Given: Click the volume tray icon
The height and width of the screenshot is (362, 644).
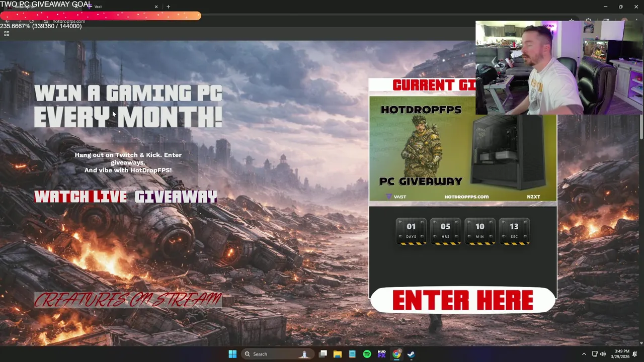Looking at the screenshot, I should 603,354.
